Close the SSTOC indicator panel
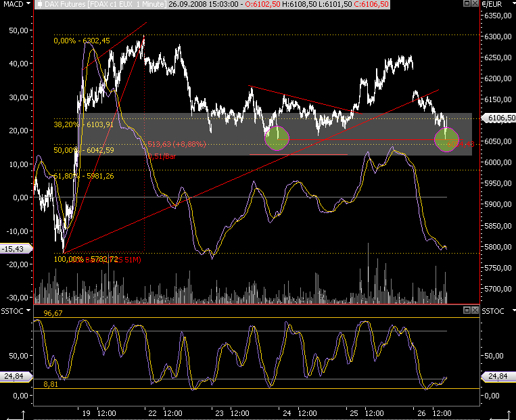Screen dimensions: 516x420 click(x=475, y=310)
